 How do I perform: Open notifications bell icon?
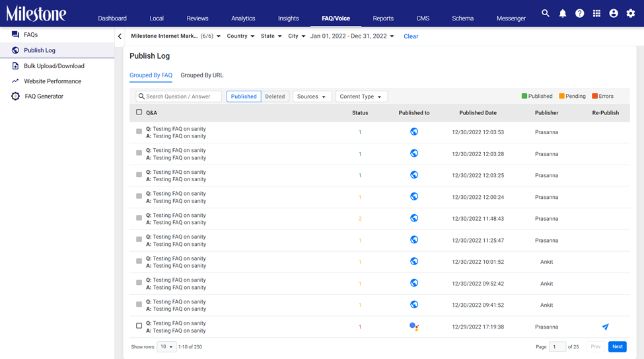(x=562, y=13)
